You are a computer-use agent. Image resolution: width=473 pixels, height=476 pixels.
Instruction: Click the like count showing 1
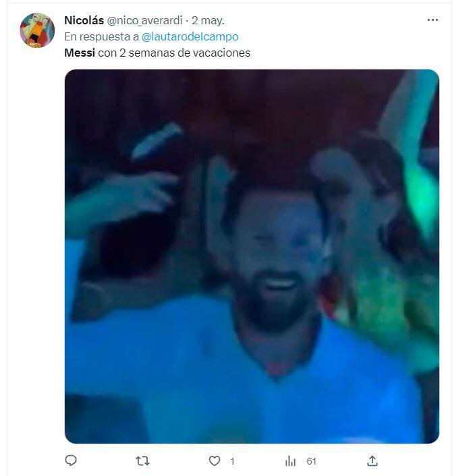232,461
